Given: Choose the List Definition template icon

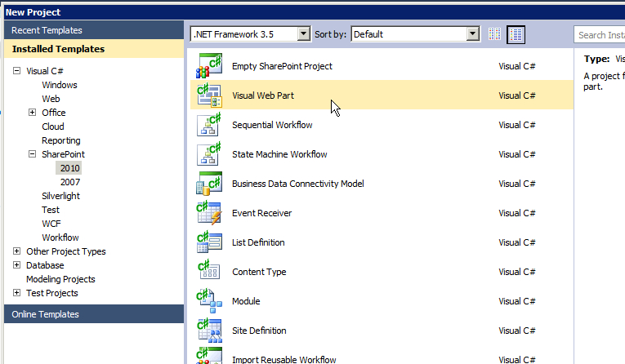Looking at the screenshot, I should click(209, 242).
